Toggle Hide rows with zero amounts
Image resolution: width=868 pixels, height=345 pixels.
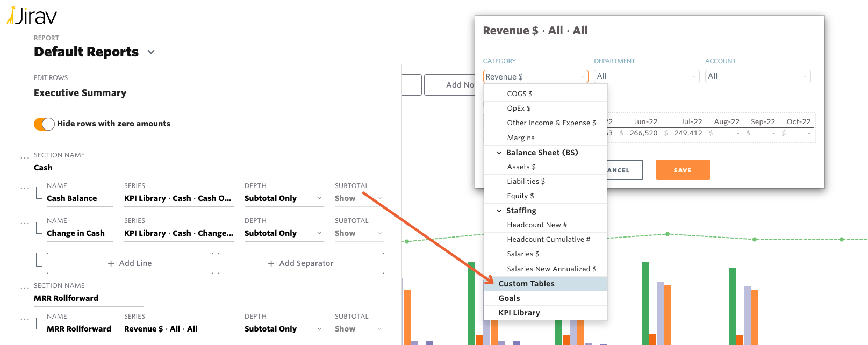[44, 124]
